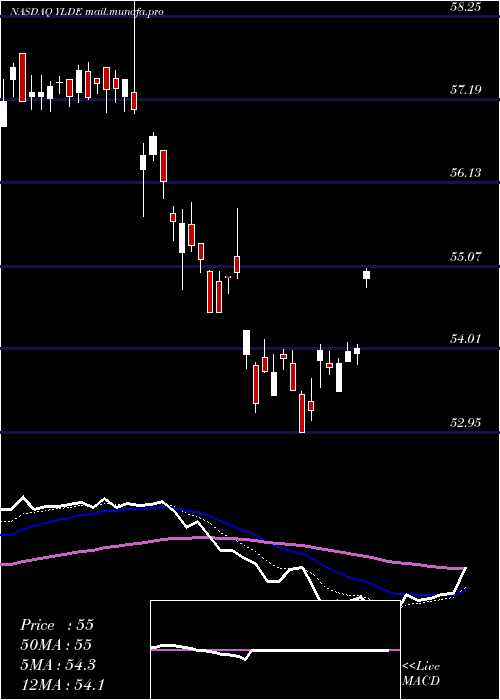Click the 5MA : 54.3 readout
This screenshot has width=500, height=700.
pyautogui.click(x=58, y=665)
